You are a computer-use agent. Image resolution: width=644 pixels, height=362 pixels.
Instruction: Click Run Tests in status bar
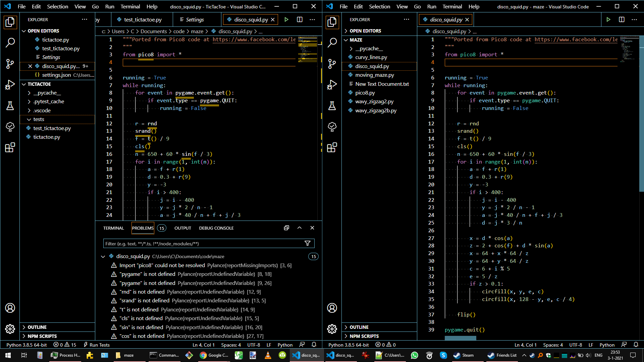[97, 345]
